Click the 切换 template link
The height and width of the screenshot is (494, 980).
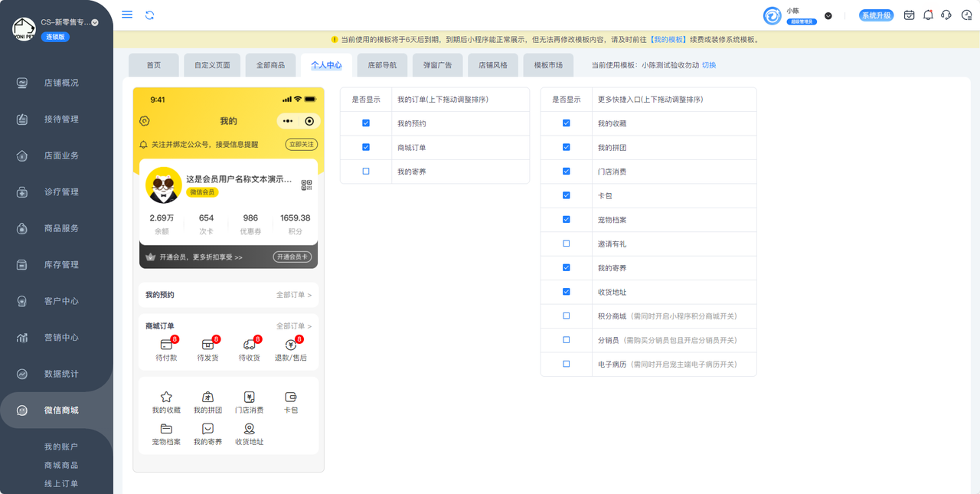tap(709, 65)
